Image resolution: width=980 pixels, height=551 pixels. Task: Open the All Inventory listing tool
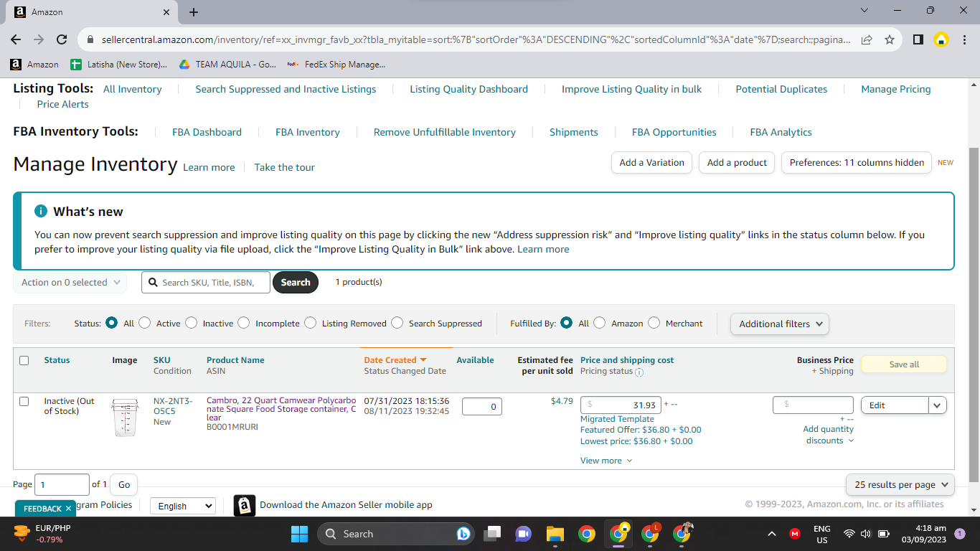(133, 89)
